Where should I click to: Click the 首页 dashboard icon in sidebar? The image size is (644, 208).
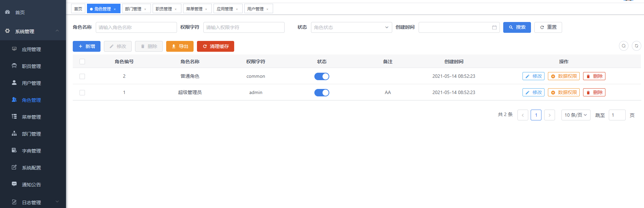7,12
